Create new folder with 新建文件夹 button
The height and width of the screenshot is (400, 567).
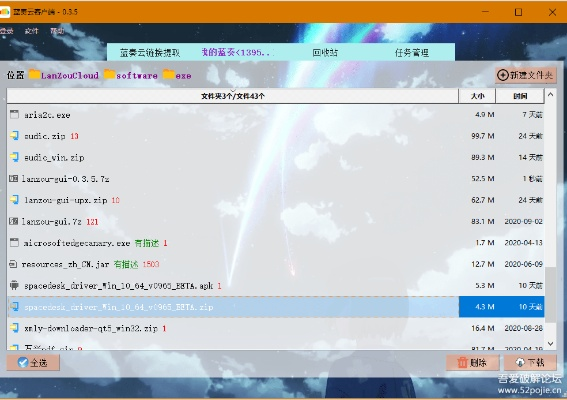pyautogui.click(x=526, y=75)
